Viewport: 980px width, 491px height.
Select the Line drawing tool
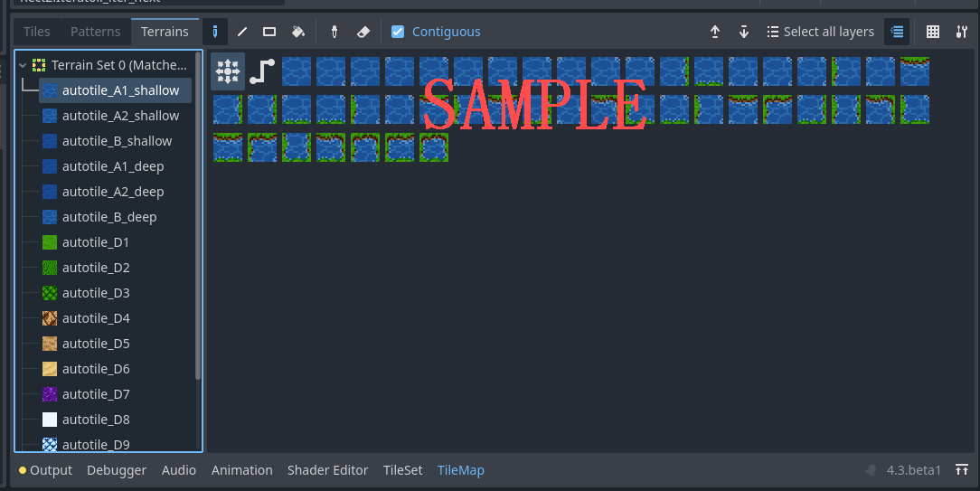coord(242,32)
